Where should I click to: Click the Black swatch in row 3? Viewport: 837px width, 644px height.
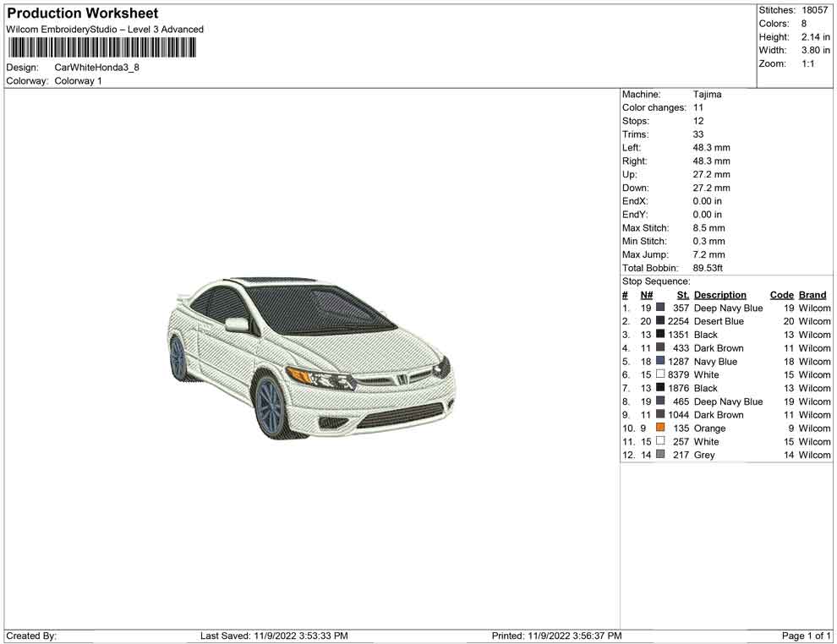pyautogui.click(x=660, y=334)
